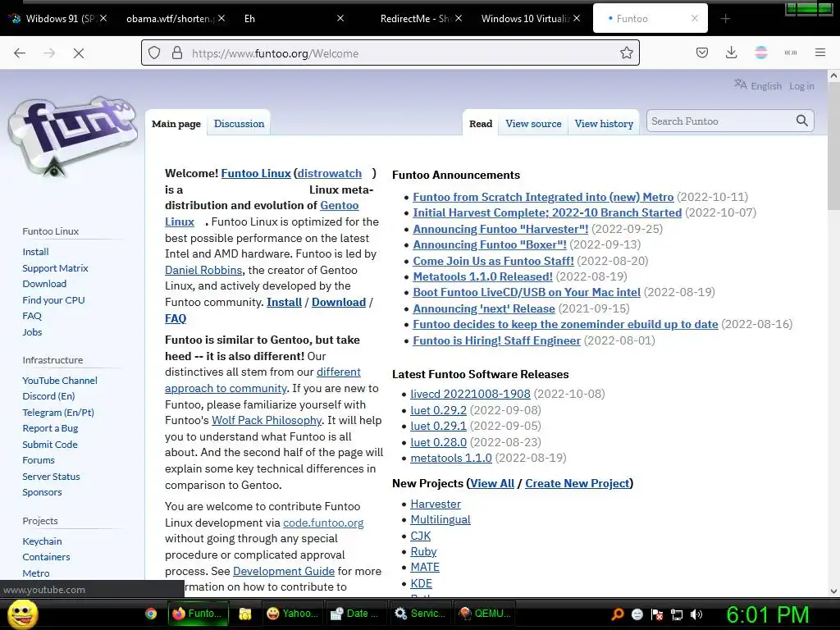840x630 pixels.
Task: Click the speaker volume tray icon
Action: [x=696, y=614]
